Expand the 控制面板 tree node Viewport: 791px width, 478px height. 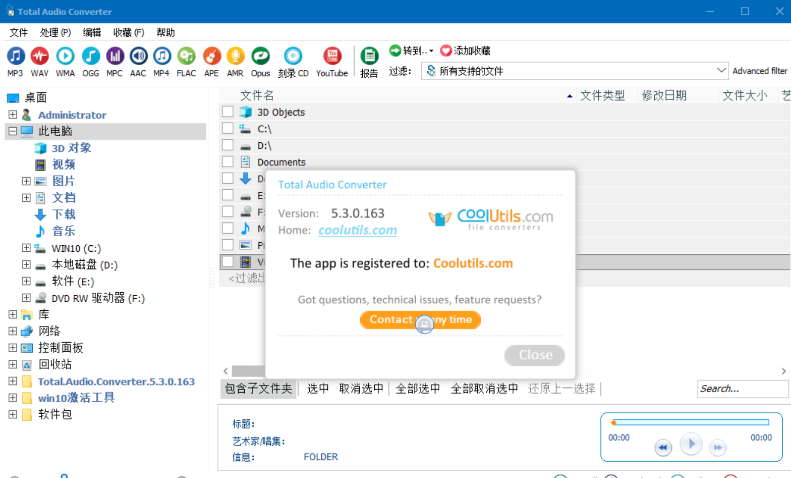13,347
